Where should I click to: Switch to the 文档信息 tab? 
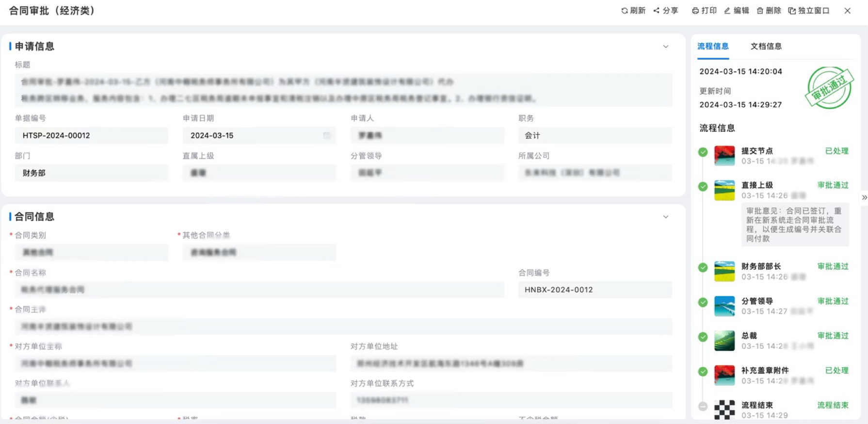pos(766,47)
